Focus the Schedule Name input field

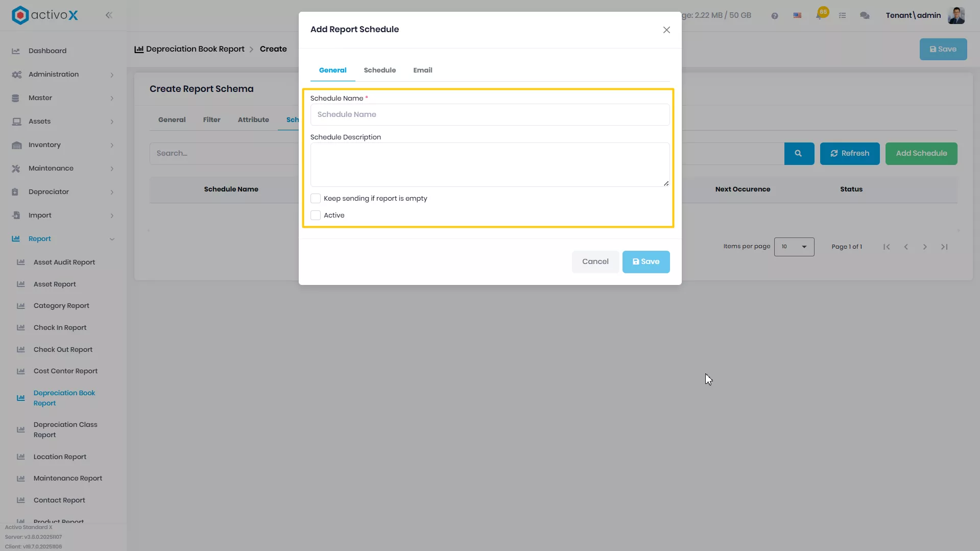(490, 115)
